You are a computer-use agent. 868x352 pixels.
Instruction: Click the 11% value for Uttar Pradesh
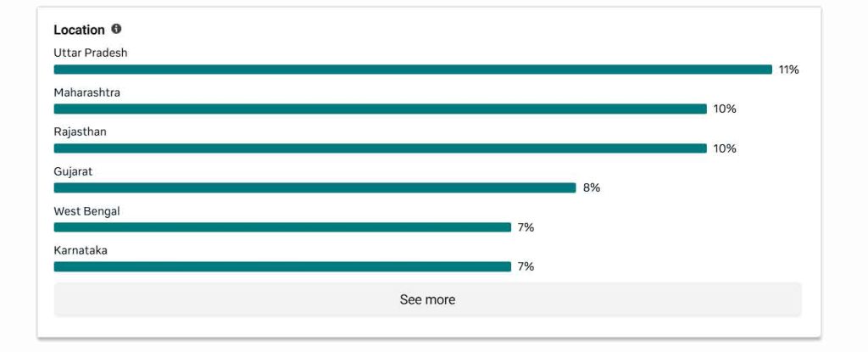click(788, 70)
